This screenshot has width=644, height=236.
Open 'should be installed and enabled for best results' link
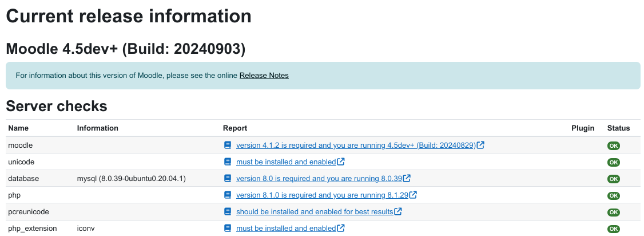(x=315, y=212)
